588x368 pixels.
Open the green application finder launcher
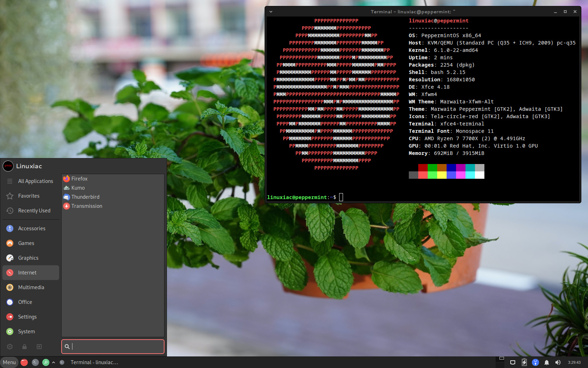[x=46, y=362]
